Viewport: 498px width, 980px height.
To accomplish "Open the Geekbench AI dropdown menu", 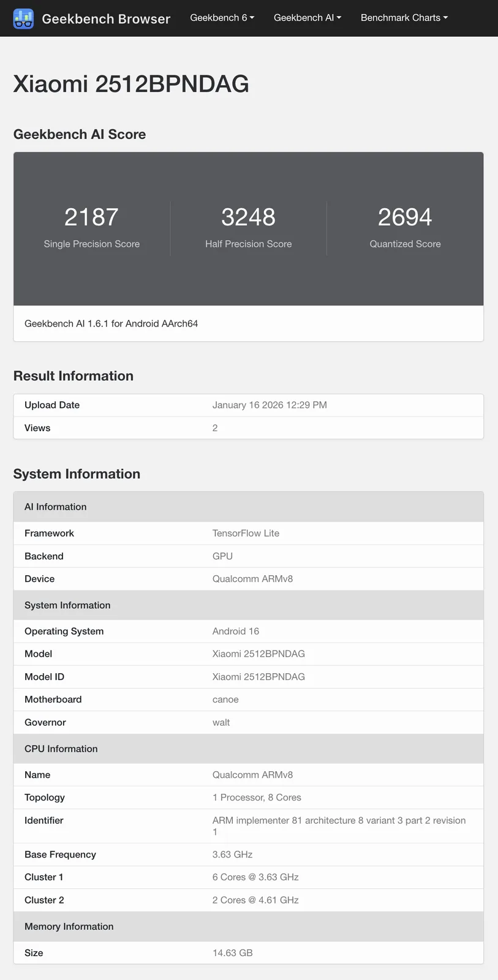I will 307,18.
